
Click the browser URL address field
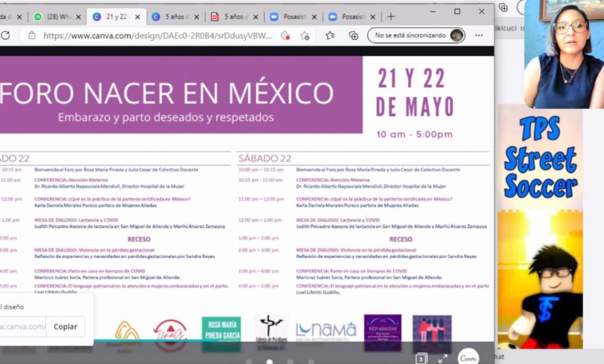[x=158, y=36]
